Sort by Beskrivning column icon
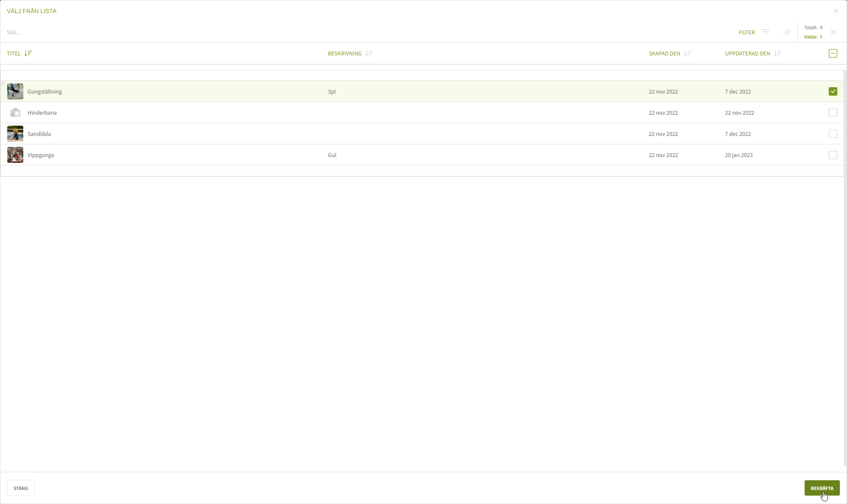 tap(369, 53)
